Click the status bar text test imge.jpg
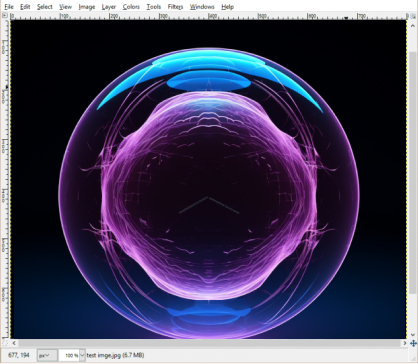This screenshot has width=418, height=364. 115,355
